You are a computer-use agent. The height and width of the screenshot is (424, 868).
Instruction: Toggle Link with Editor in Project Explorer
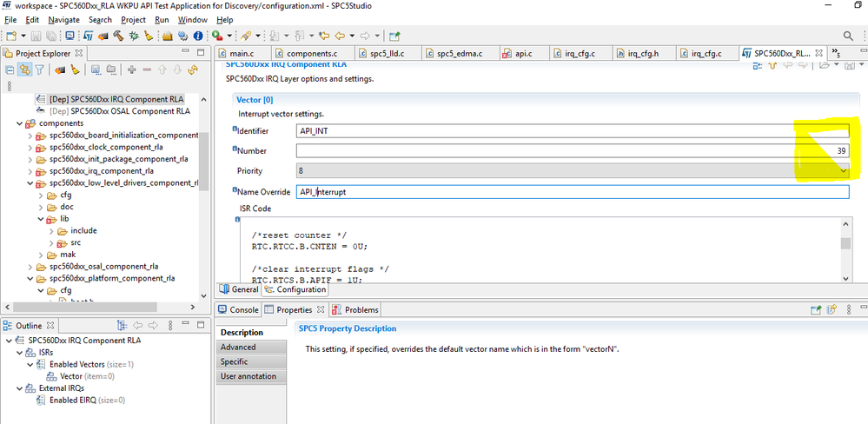pos(24,70)
